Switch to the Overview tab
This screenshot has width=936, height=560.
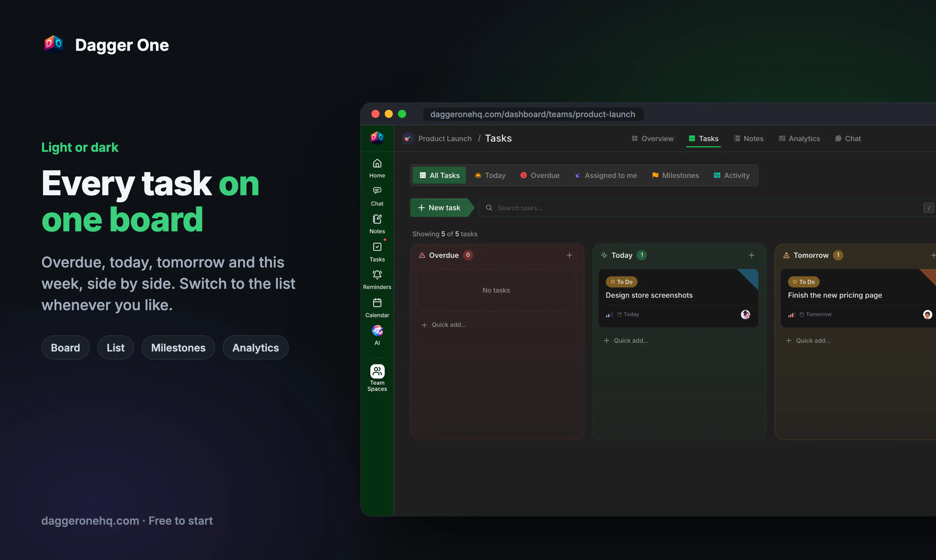[653, 139]
